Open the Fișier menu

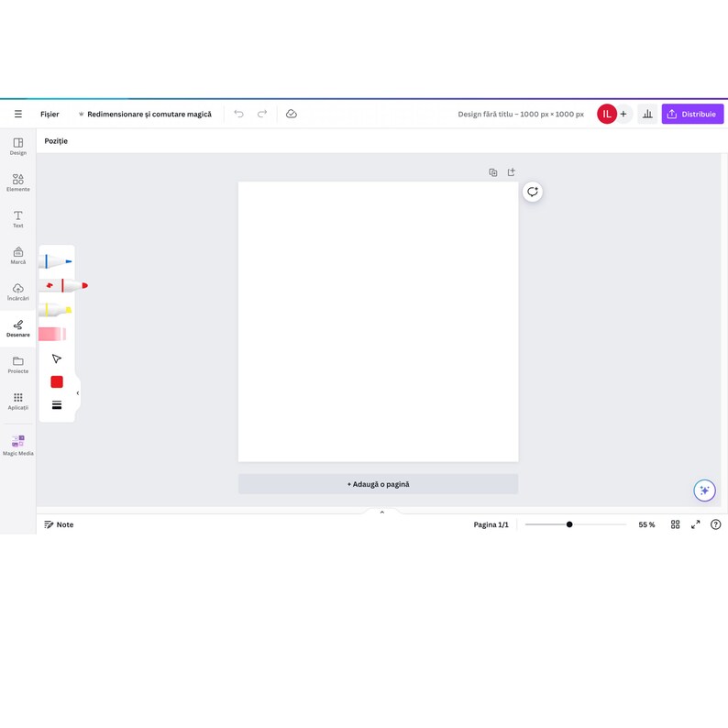[x=50, y=115]
